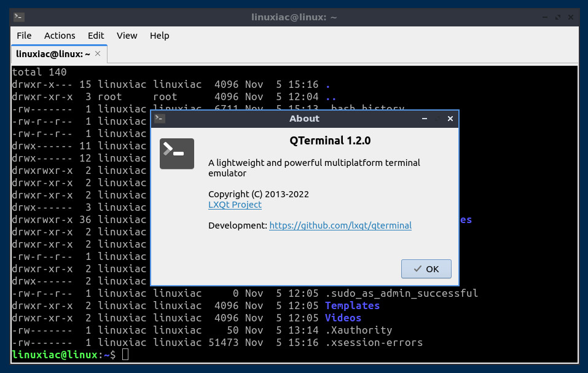The height and width of the screenshot is (373, 588).
Task: Maximize the main terminal window
Action: click(558, 17)
